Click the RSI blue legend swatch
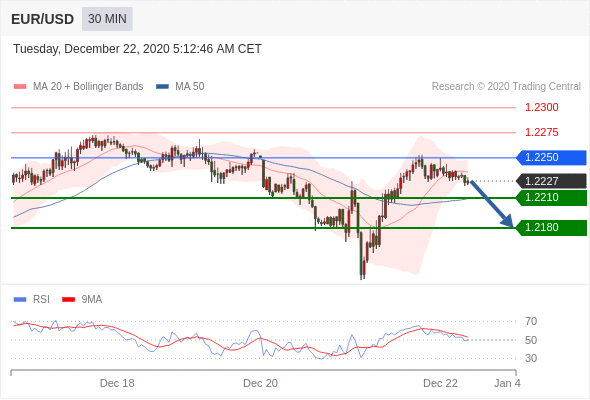 click(20, 300)
